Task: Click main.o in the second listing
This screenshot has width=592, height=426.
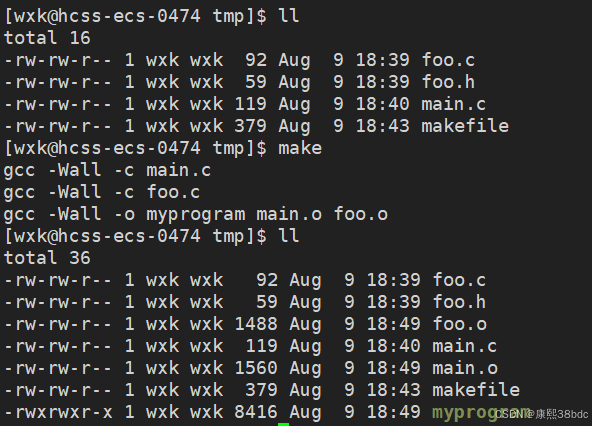Action: (x=465, y=368)
